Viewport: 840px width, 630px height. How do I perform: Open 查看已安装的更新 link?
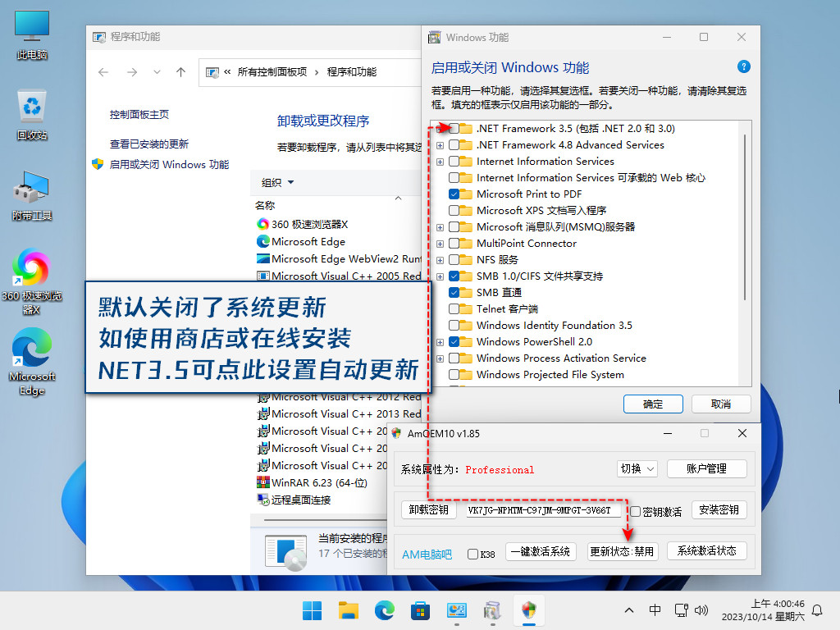click(x=149, y=144)
